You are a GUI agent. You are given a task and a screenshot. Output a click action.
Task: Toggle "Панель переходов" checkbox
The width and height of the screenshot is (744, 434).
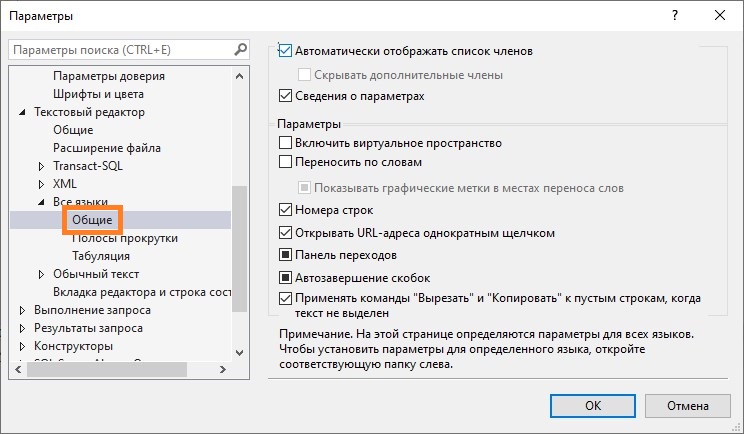coord(285,255)
